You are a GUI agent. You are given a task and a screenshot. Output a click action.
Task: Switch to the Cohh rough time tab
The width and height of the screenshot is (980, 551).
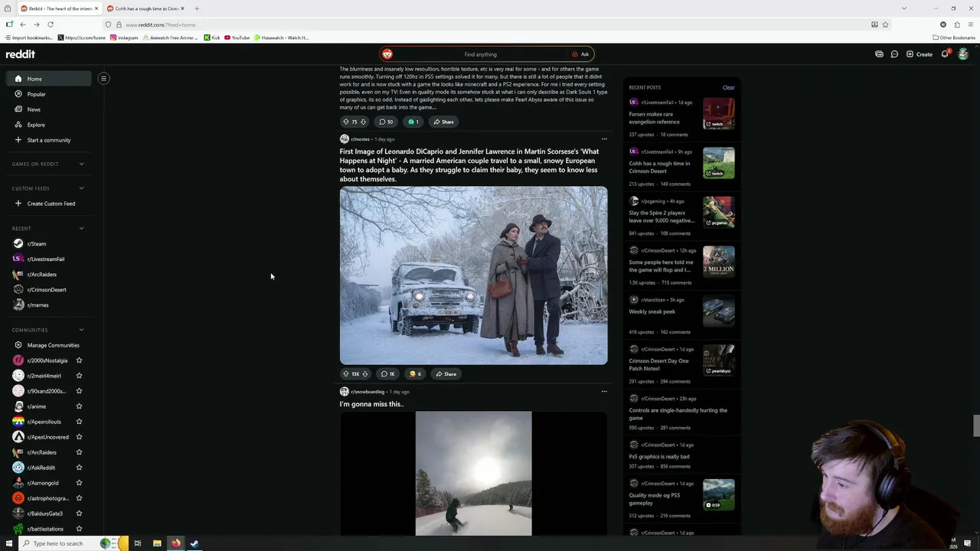pyautogui.click(x=145, y=8)
